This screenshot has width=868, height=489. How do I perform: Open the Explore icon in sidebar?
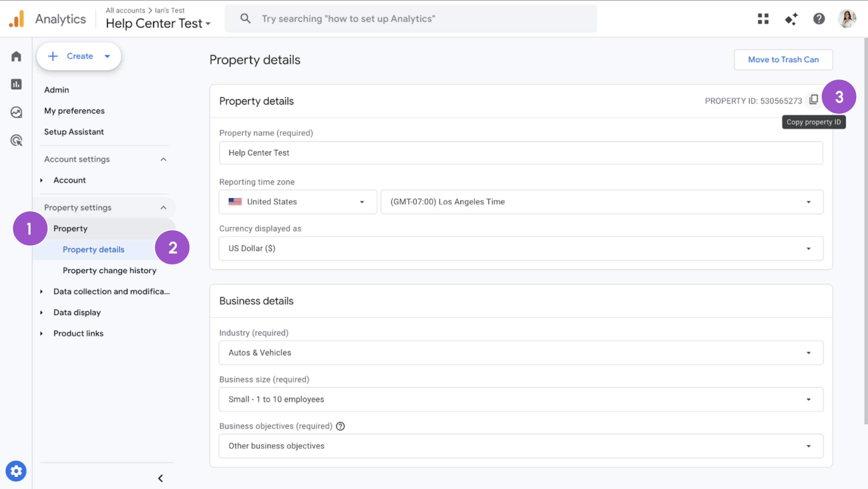pyautogui.click(x=16, y=112)
